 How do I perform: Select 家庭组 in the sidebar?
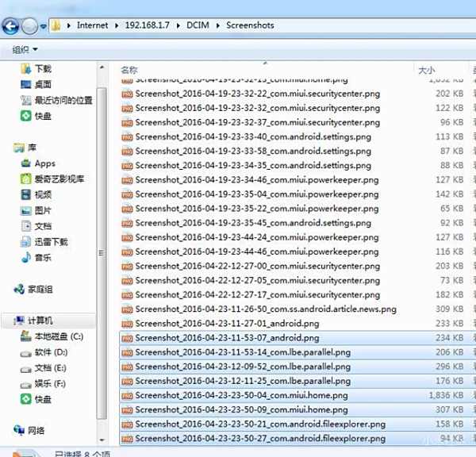[x=40, y=289]
